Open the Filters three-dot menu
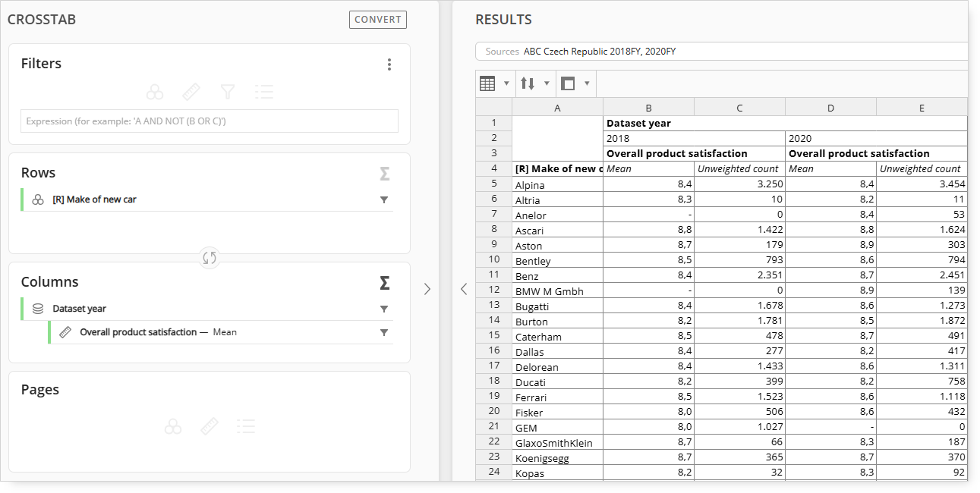The image size is (980, 493). 389,64
